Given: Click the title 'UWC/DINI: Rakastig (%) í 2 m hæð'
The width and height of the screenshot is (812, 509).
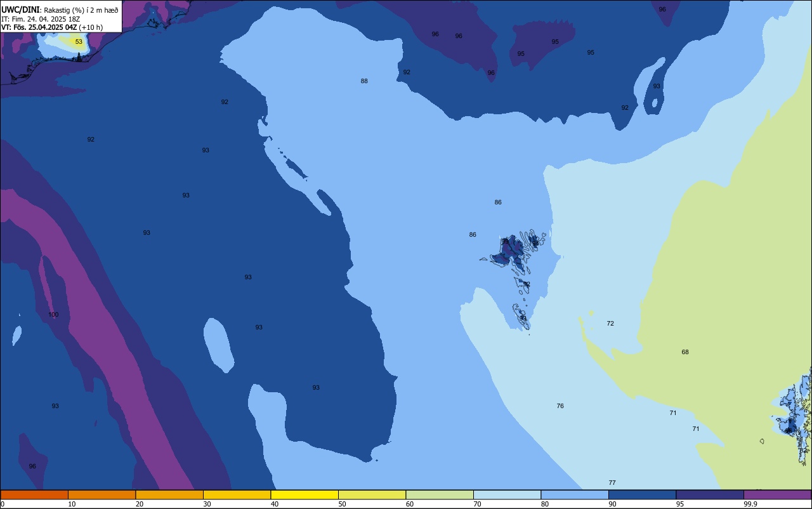Looking at the screenshot, I should 60,10.
